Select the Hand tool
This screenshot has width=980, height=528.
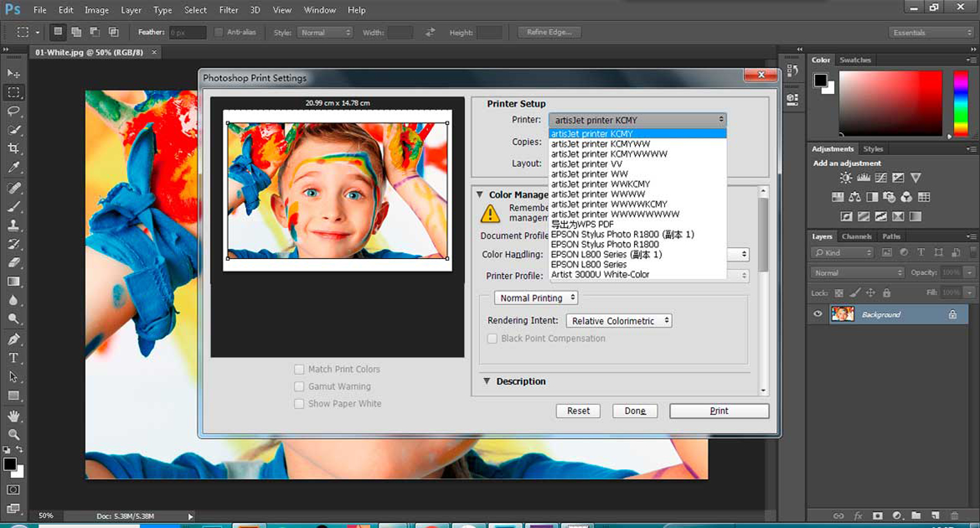tap(13, 416)
